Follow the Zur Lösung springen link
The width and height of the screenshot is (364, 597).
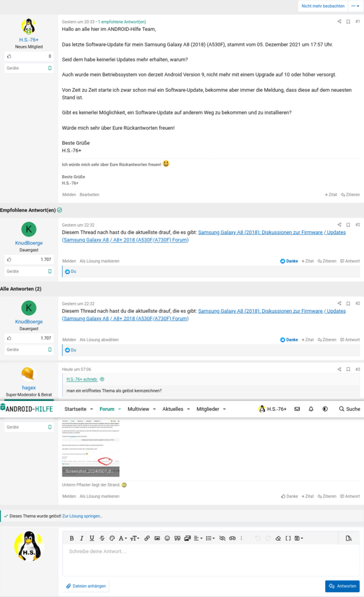82,516
